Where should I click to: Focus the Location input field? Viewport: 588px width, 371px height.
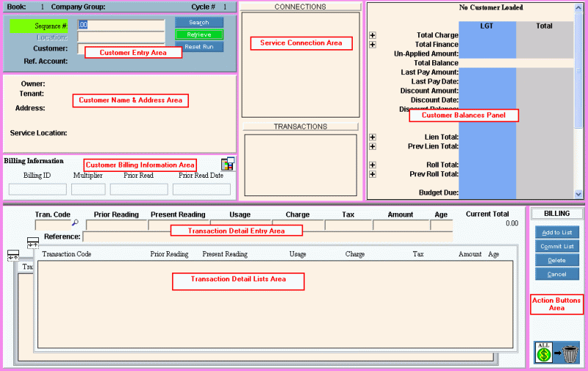coord(121,37)
